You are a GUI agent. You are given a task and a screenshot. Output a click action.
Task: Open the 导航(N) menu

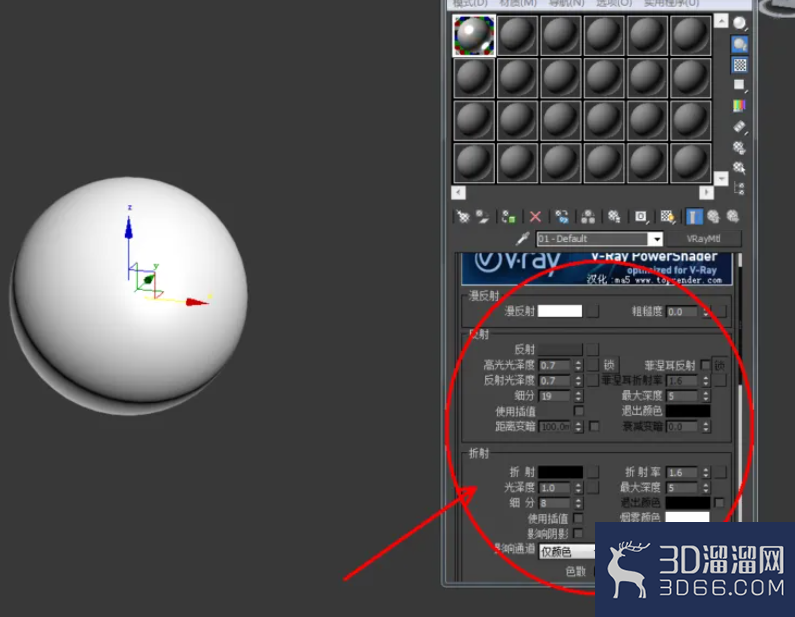(x=566, y=3)
